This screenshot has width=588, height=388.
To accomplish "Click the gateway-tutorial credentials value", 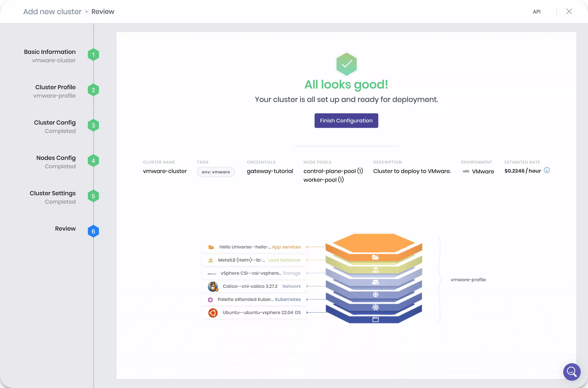I will point(270,171).
